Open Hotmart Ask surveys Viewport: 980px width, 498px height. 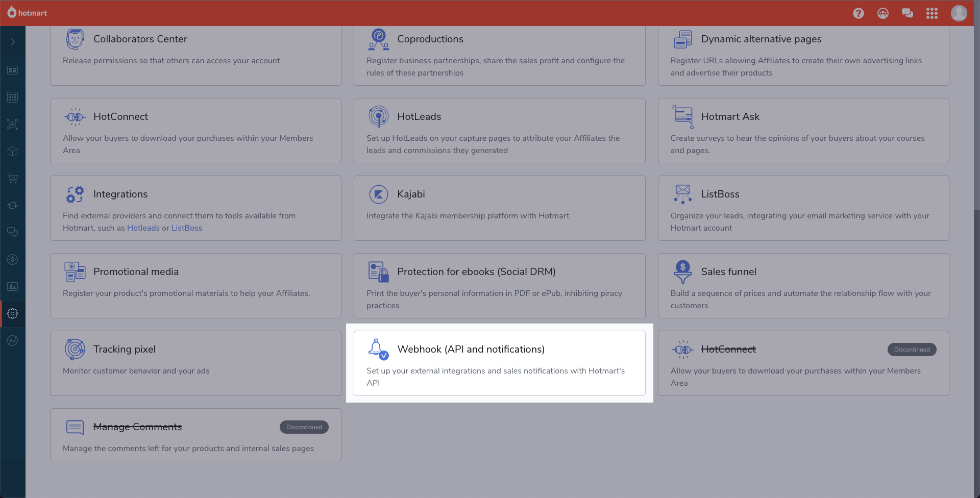730,117
